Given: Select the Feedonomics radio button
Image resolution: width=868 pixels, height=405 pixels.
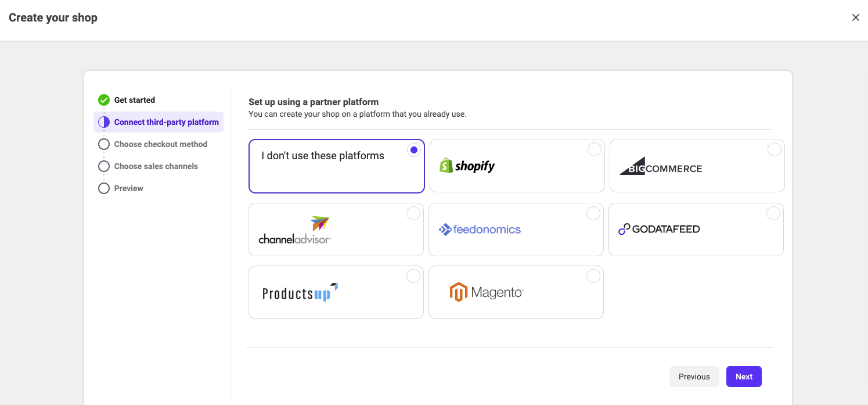Looking at the screenshot, I should pos(593,214).
